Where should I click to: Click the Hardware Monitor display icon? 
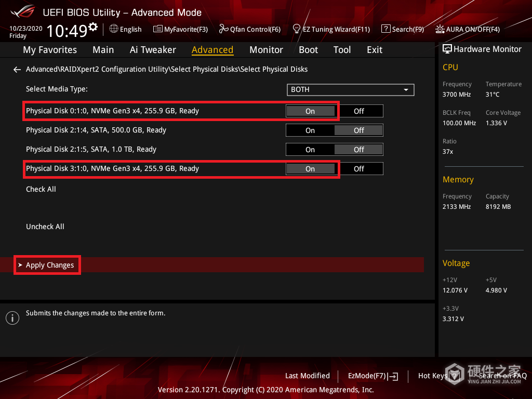447,49
